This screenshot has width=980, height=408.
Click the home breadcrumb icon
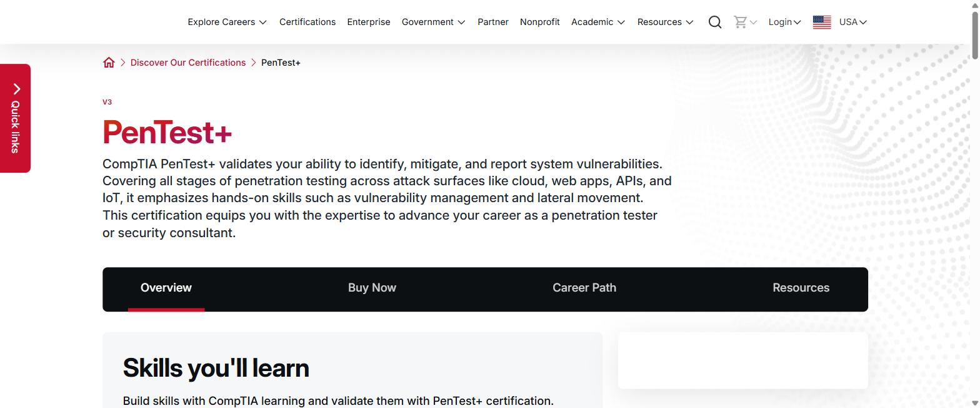(x=109, y=63)
